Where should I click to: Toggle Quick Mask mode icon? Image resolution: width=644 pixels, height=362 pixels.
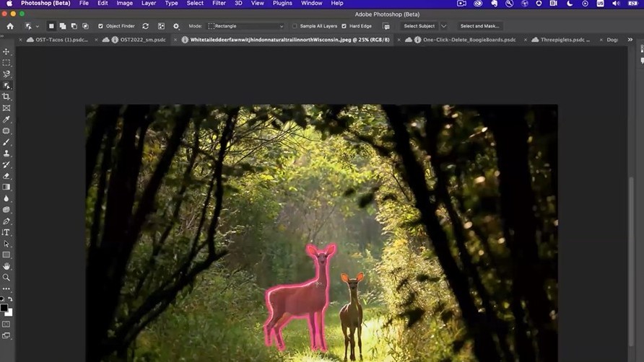point(6,325)
